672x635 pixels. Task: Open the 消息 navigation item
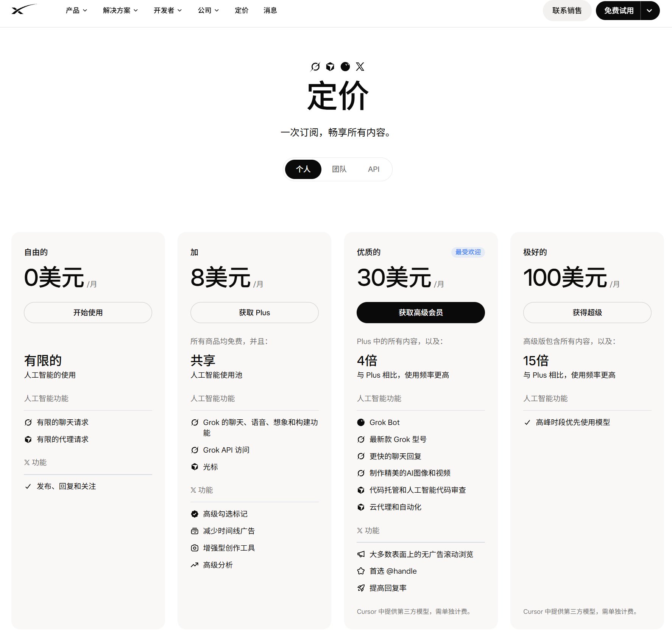[x=270, y=11]
